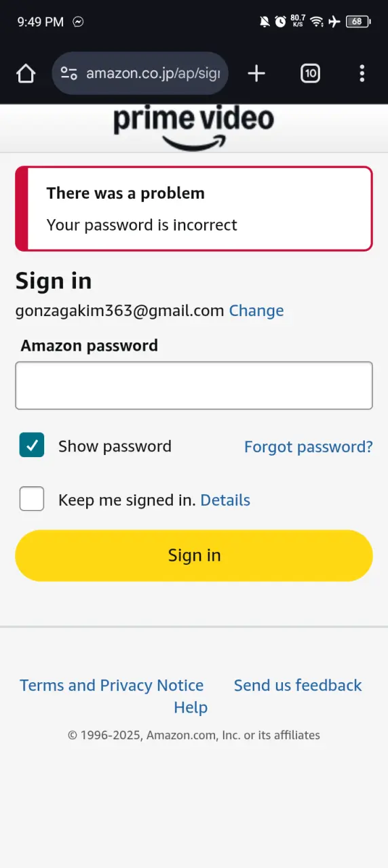Viewport: 388px width, 868px height.
Task: Click Change link beside the email
Action: click(x=256, y=311)
